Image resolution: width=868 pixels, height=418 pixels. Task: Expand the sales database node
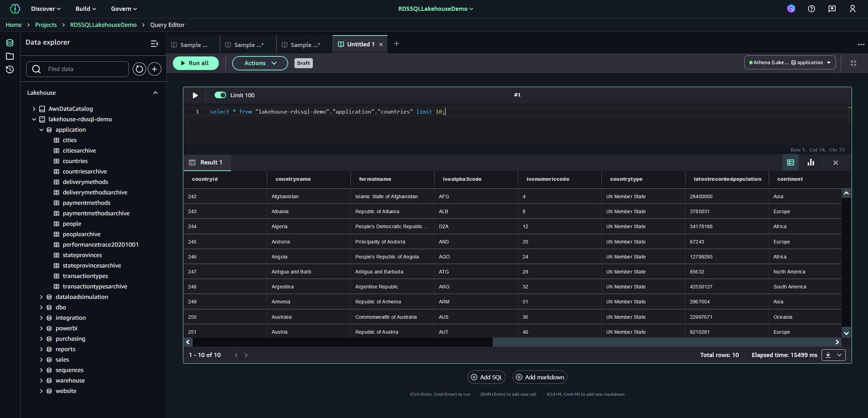point(41,359)
